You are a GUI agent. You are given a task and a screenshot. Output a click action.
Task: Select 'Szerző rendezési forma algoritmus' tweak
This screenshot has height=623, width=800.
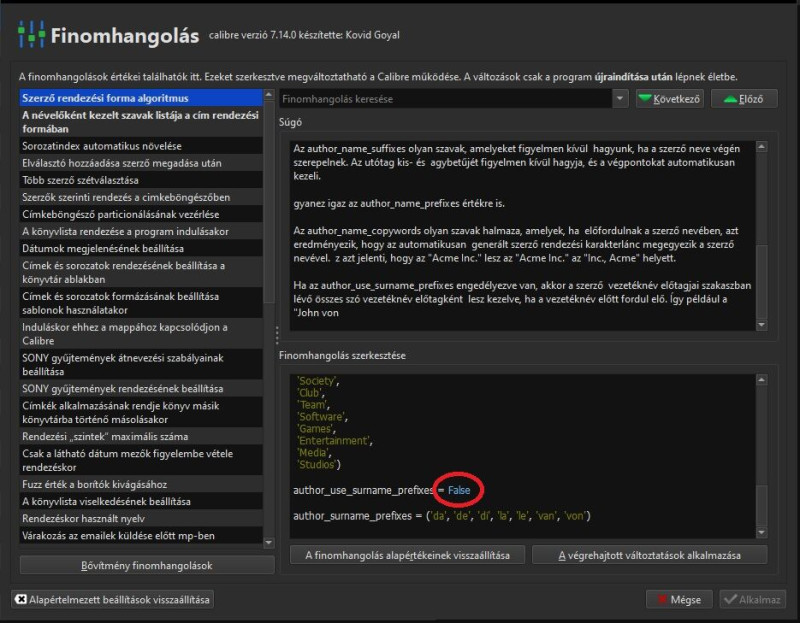click(x=141, y=98)
